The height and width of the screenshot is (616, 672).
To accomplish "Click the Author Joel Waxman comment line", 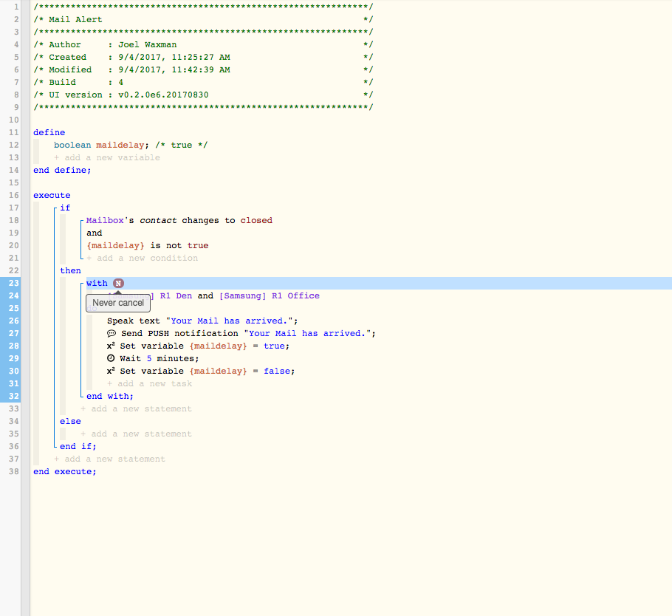I will coord(203,44).
